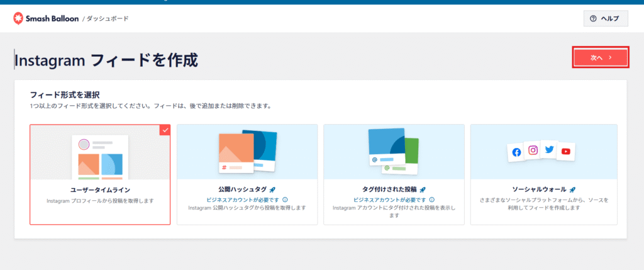Click the ダッシュボード breadcrumb
This screenshot has height=270, width=644.
[x=107, y=19]
